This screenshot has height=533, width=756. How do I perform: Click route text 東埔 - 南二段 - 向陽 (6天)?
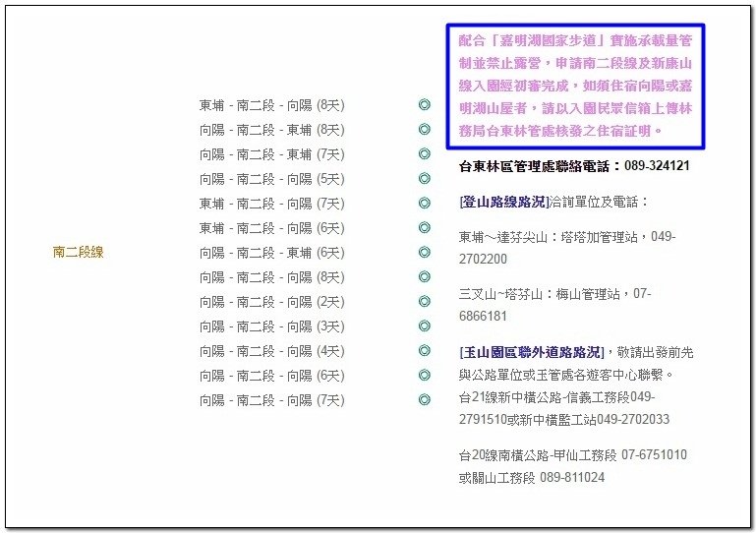coord(272,228)
